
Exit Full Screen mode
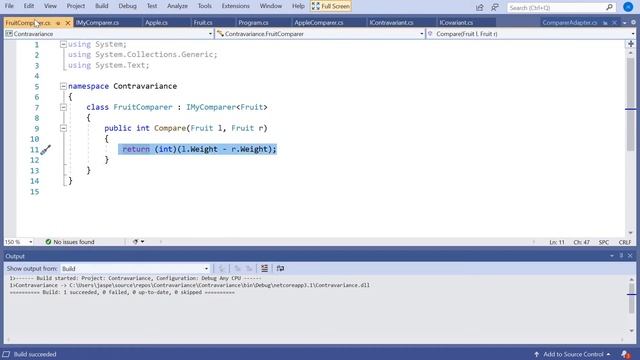pyautogui.click(x=331, y=6)
